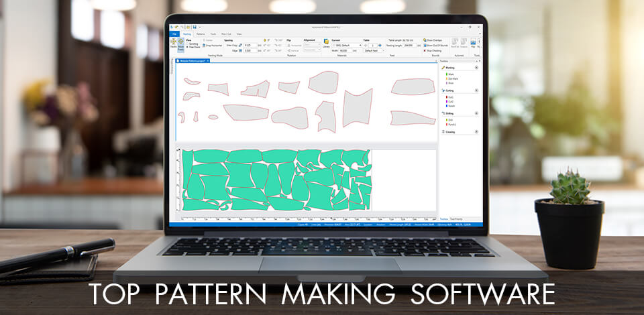Select the Free Zoom view radio option
The height and width of the screenshot is (315, 644).
coord(187,47)
